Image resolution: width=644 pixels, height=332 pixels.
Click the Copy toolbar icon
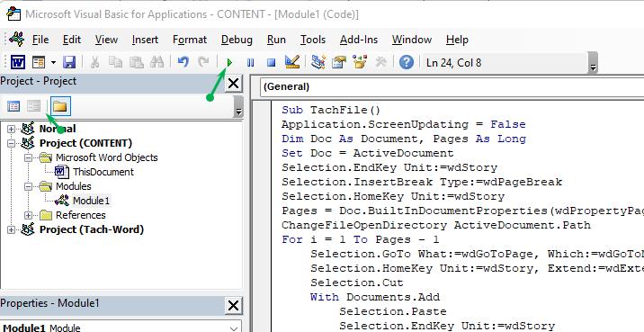(x=115, y=62)
